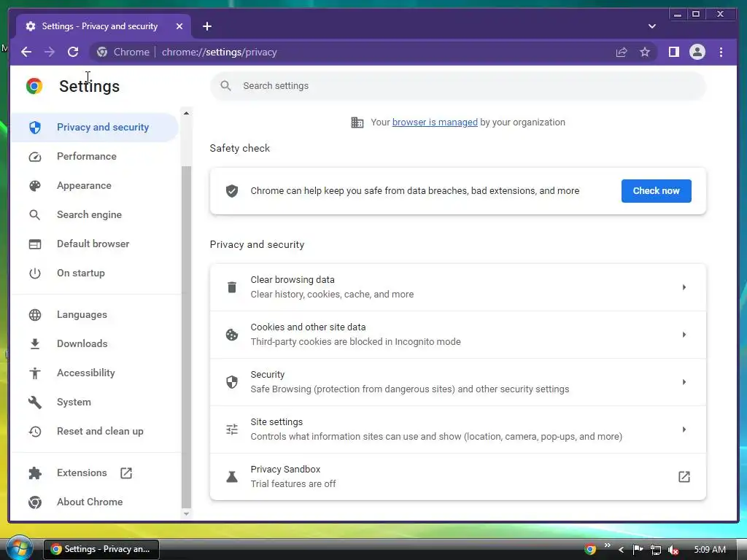The image size is (747, 560).
Task: Open Clear browsing data row
Action: (x=458, y=287)
